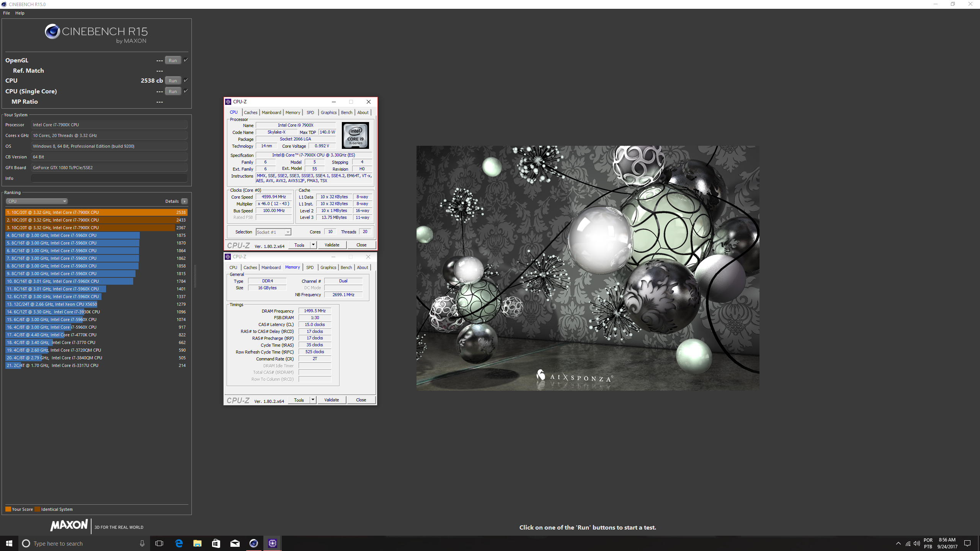
Task: Open Microsoft Store taskbar icon
Action: click(x=216, y=543)
